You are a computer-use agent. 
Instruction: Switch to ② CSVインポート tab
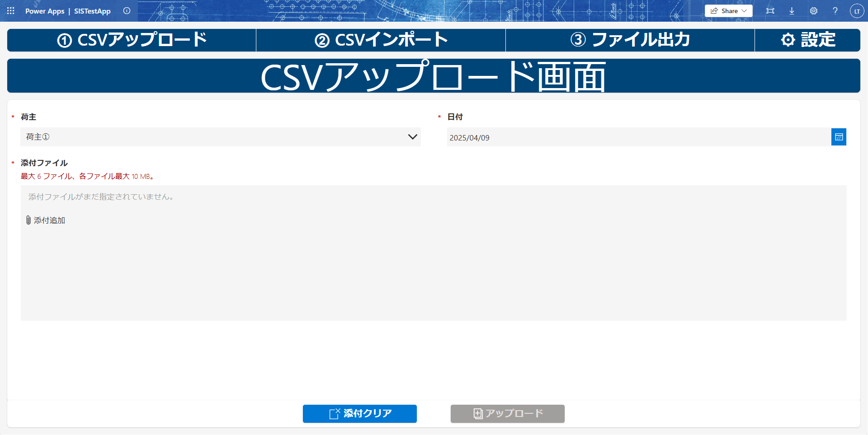[381, 40]
